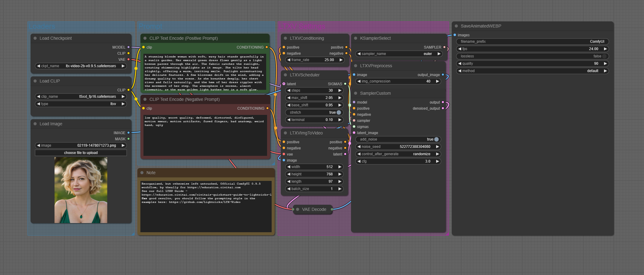Click the SAMPLER output port on KSamplerSelect
The height and width of the screenshot is (275, 644).
click(x=444, y=47)
